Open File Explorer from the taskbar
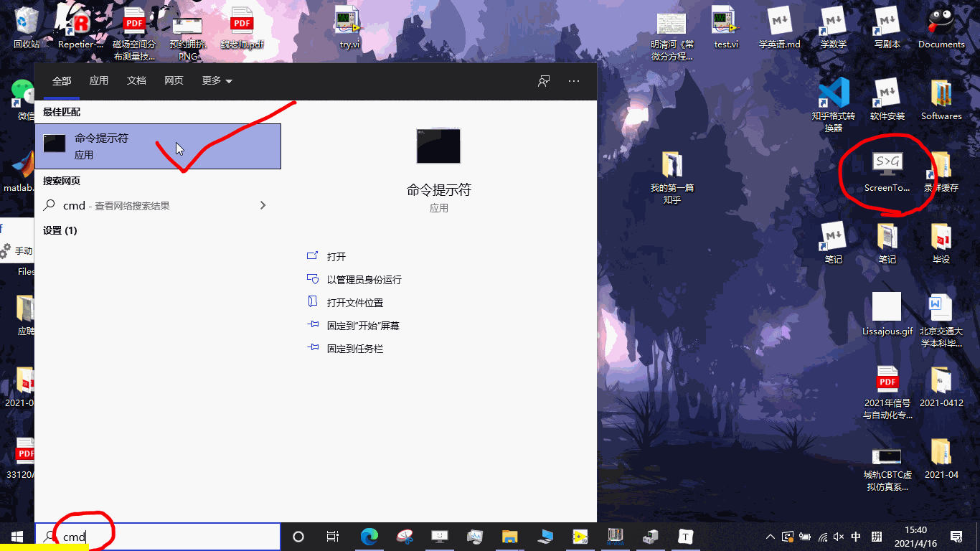Viewport: 980px width, 551px height. click(x=510, y=536)
